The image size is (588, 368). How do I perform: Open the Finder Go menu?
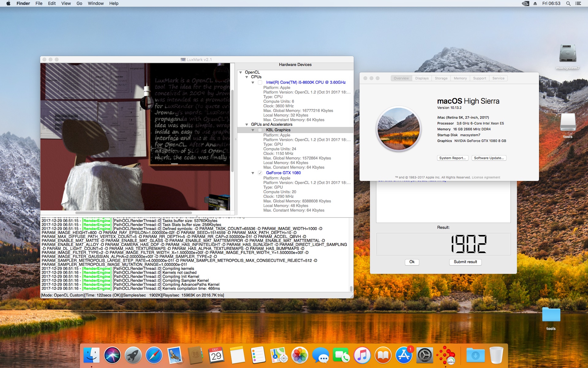[79, 3]
